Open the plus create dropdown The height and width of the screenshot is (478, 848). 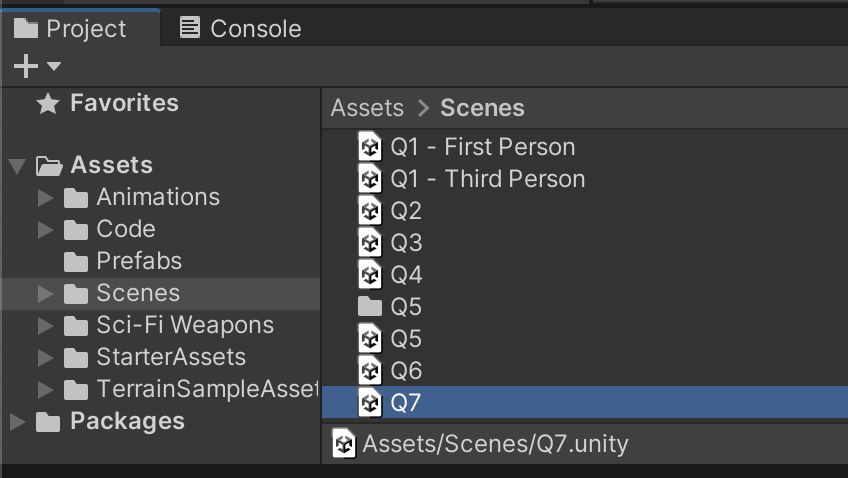click(x=37, y=66)
